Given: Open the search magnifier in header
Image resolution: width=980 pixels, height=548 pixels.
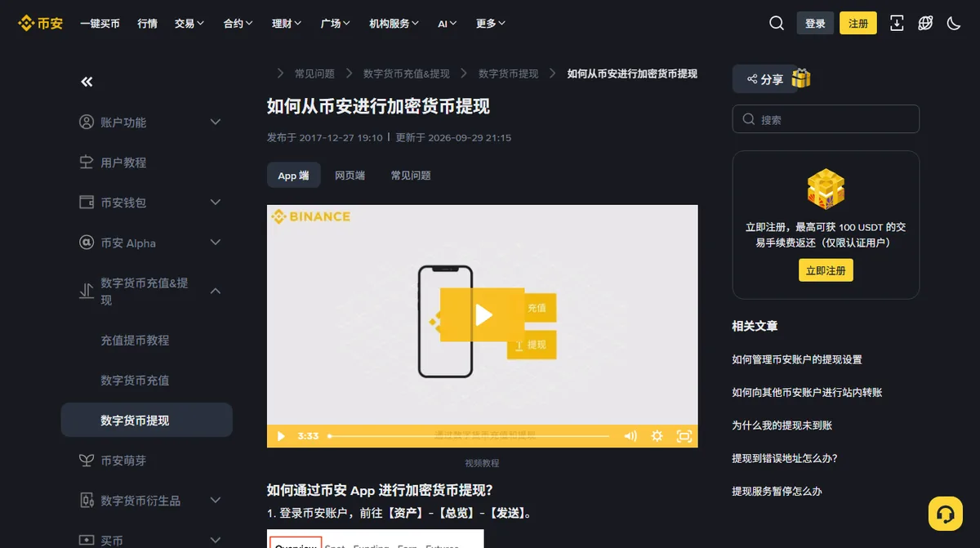Looking at the screenshot, I should [x=777, y=23].
